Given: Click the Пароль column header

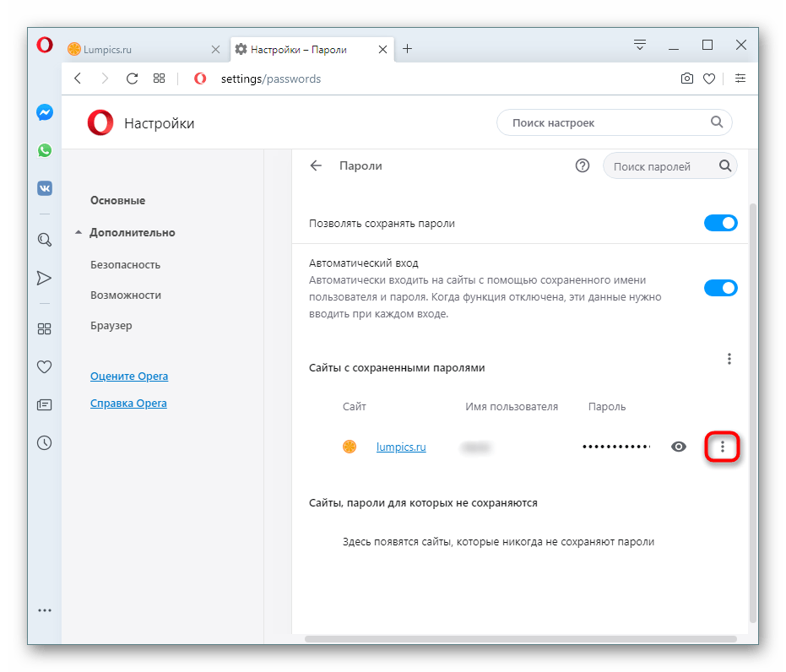Looking at the screenshot, I should point(606,406).
